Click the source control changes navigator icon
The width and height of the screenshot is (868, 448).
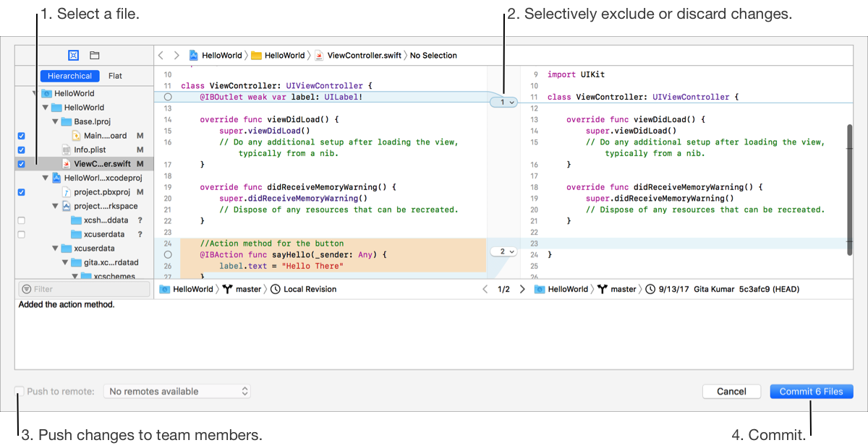73,55
